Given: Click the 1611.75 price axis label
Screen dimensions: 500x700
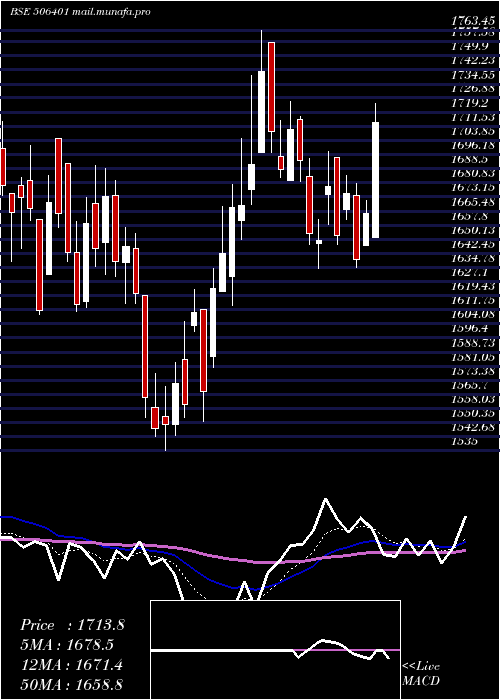Looking at the screenshot, I should tap(473, 300).
